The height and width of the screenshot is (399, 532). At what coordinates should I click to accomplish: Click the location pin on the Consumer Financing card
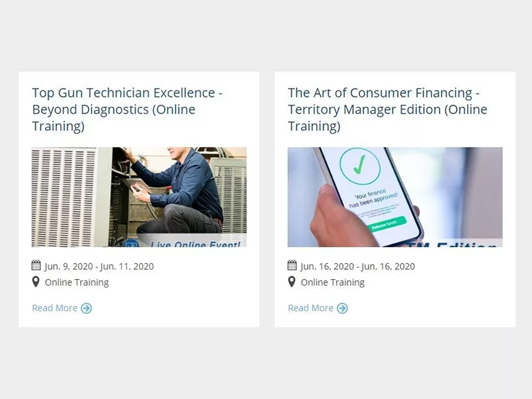coord(292,282)
